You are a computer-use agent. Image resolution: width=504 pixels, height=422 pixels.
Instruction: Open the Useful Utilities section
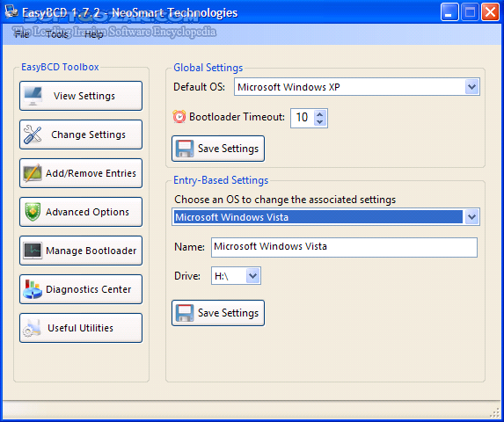point(81,328)
